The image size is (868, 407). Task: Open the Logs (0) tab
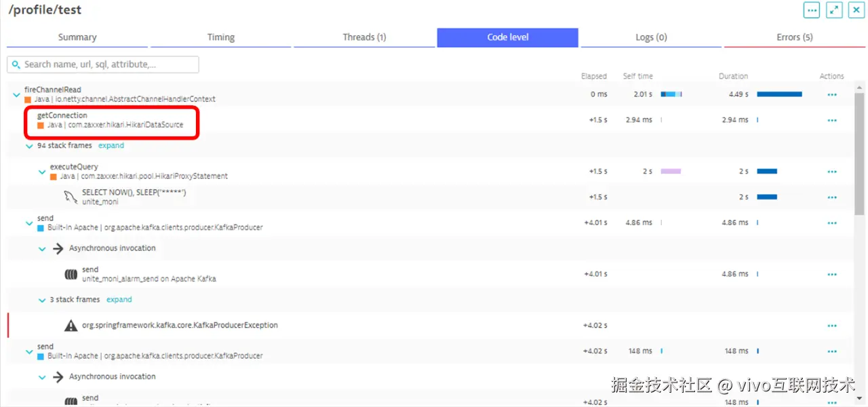pos(651,37)
